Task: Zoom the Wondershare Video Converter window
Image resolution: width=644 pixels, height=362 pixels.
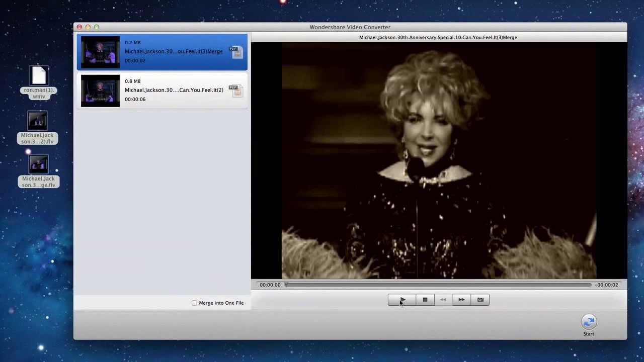Action: pyautogui.click(x=97, y=27)
